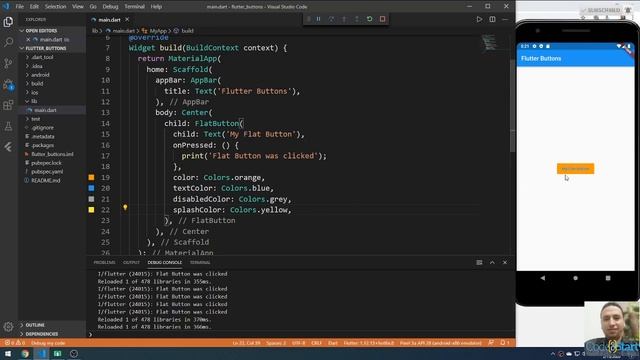This screenshot has width=640, height=360.
Task: Click the blue color swatch on line 20
Action: click(91, 188)
